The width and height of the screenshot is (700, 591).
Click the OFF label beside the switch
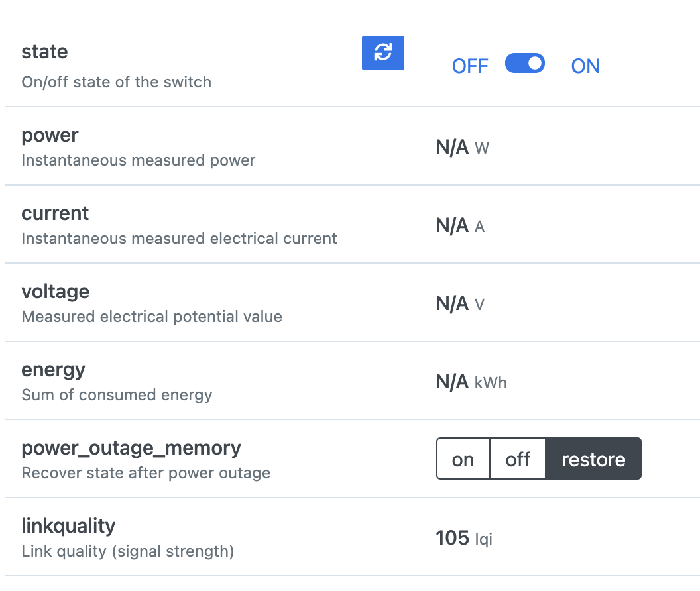[470, 66]
